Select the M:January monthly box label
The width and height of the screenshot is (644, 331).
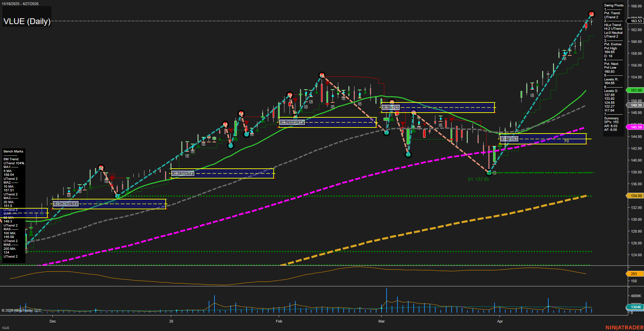(x=183, y=173)
